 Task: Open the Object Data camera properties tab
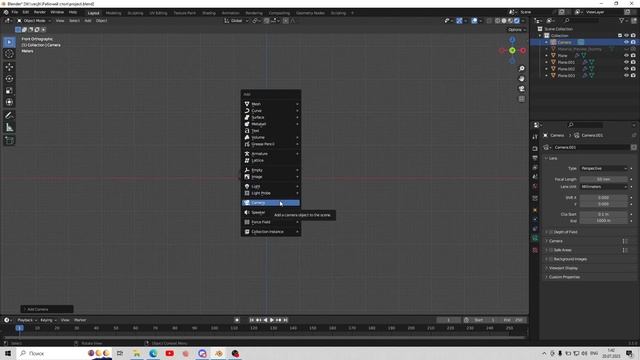pyautogui.click(x=535, y=238)
